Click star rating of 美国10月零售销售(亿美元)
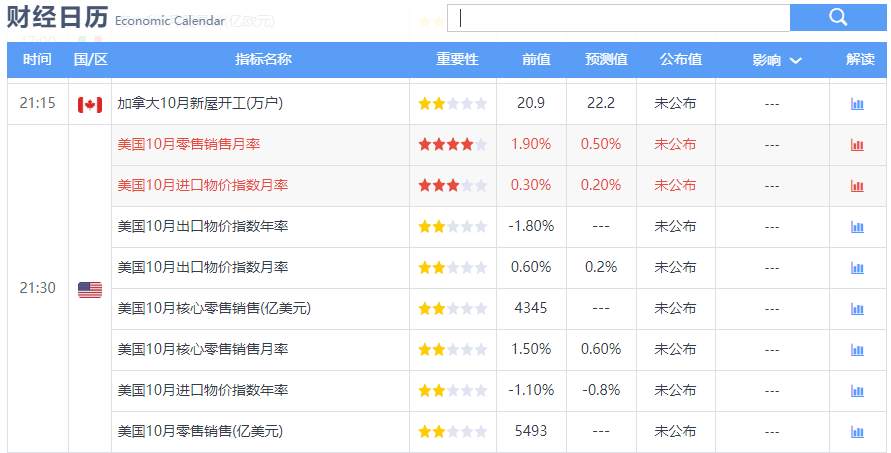Image resolution: width=891 pixels, height=453 pixels. pos(453,431)
